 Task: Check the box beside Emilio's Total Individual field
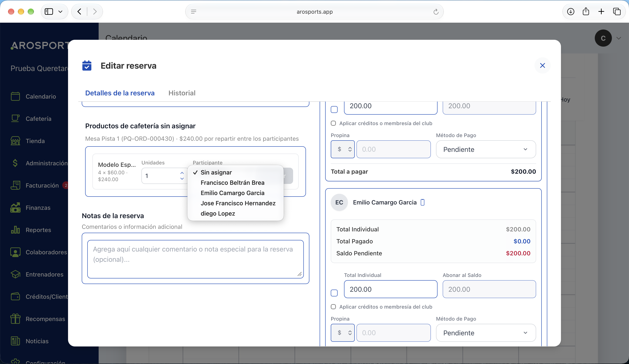[334, 293]
